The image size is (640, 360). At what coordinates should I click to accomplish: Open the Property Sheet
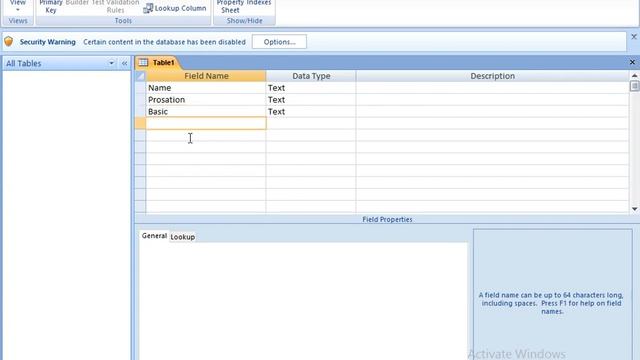coord(230,7)
